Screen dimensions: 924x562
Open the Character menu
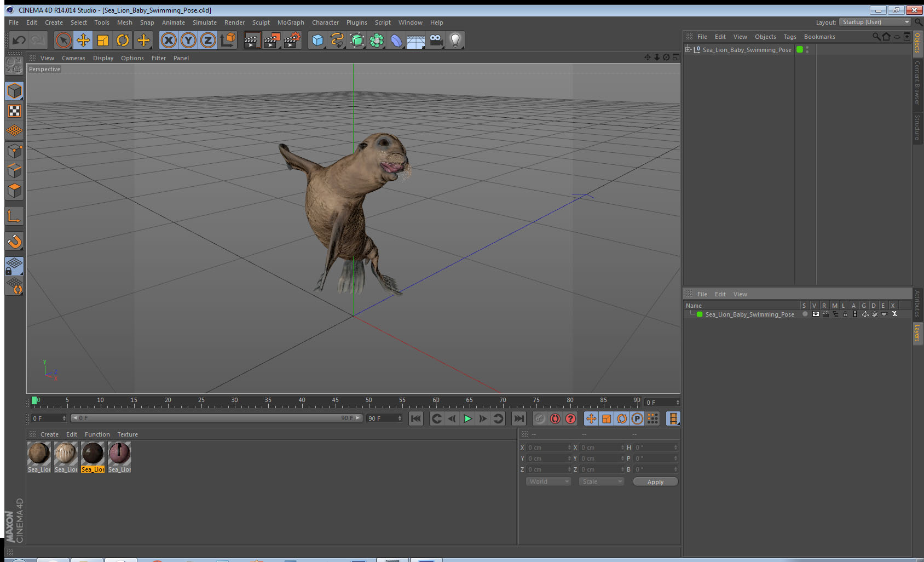point(325,22)
